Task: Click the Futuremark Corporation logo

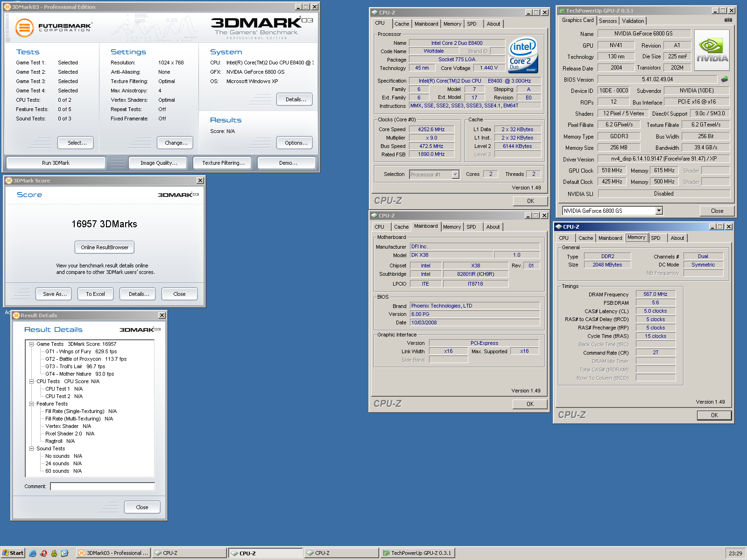Action: [53, 28]
